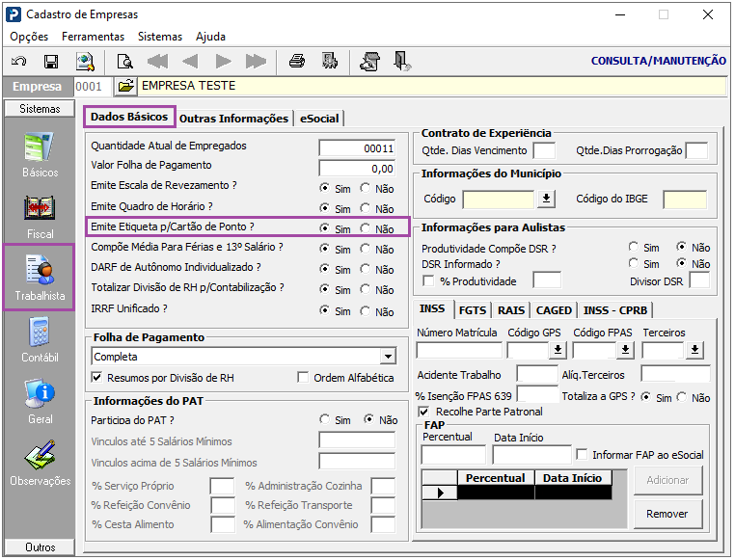Open the Código GPS dropdown arrow
Viewport: 735px width, 560px height.
558,351
